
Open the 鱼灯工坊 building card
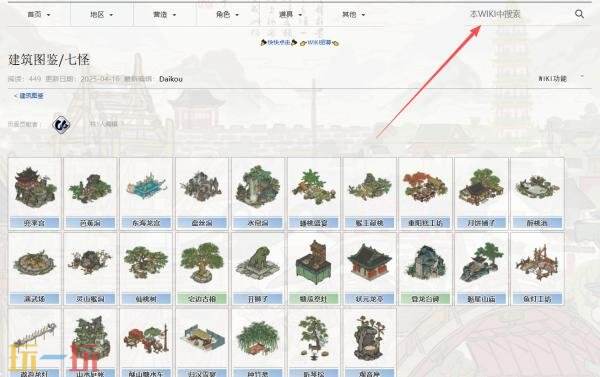click(537, 269)
